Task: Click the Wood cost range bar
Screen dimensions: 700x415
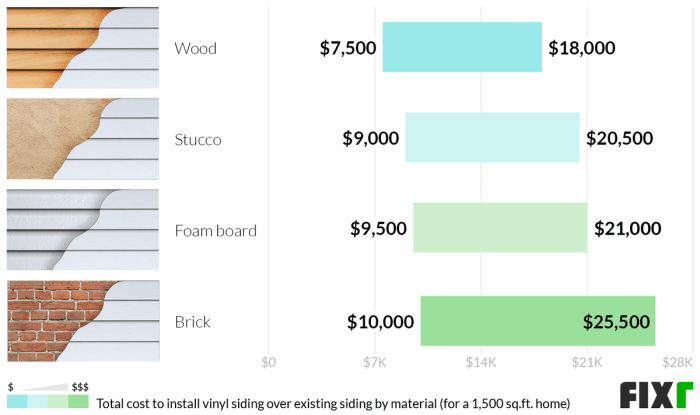Action: pyautogui.click(x=462, y=47)
